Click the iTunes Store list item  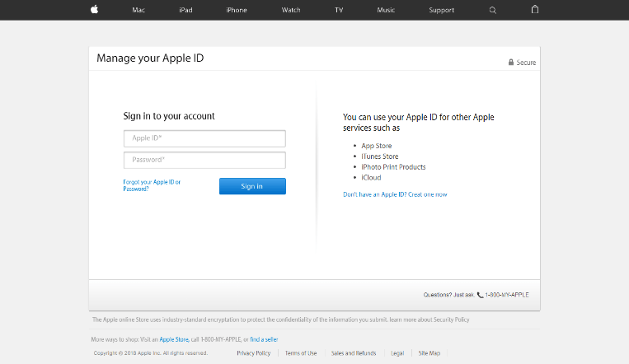point(379,156)
